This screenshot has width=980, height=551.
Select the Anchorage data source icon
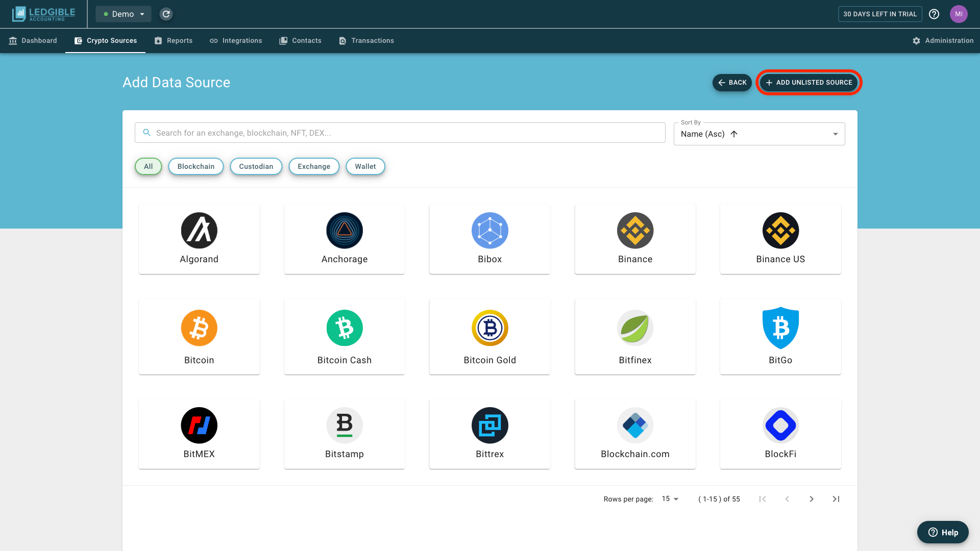345,231
